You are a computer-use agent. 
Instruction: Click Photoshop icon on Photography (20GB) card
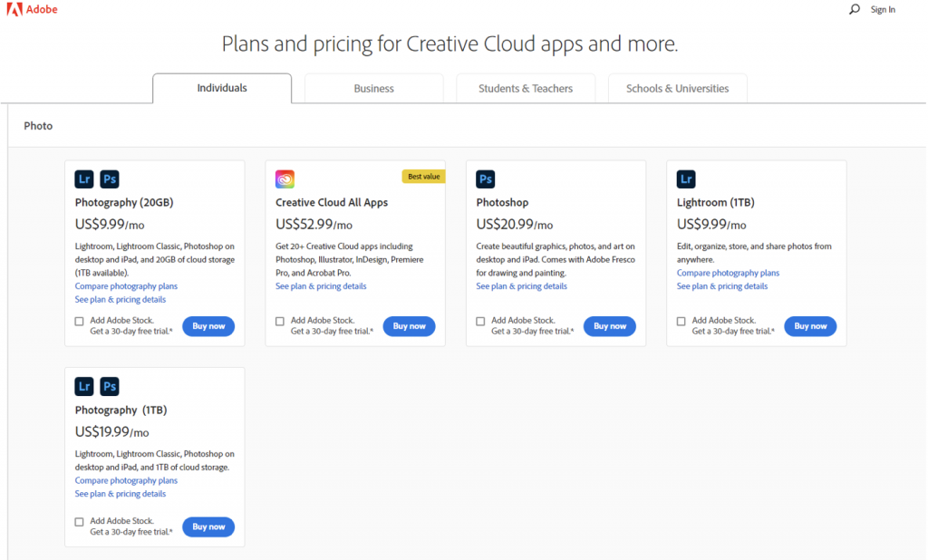110,179
